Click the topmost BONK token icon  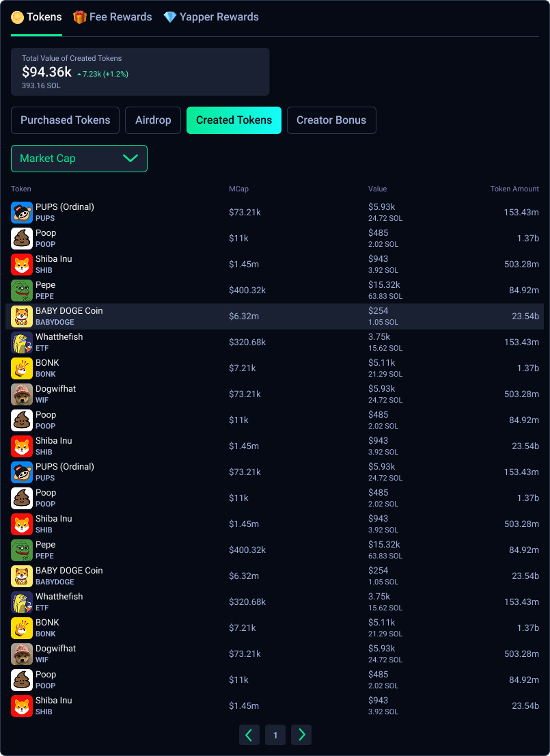coord(22,368)
